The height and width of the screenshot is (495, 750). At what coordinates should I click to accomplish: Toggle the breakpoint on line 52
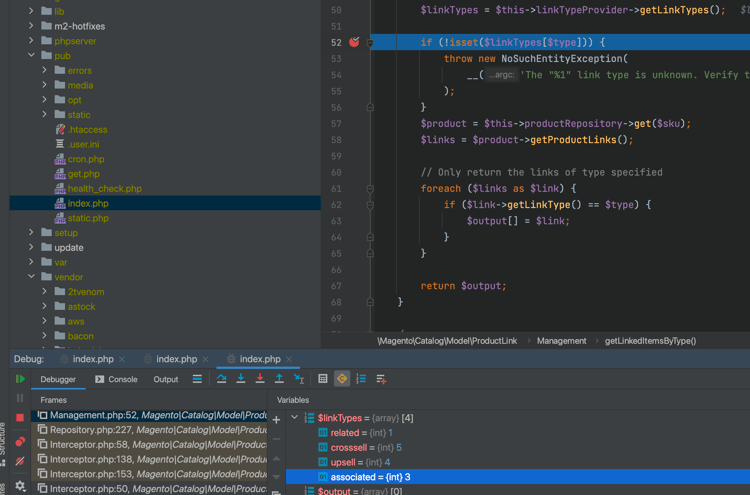[354, 43]
